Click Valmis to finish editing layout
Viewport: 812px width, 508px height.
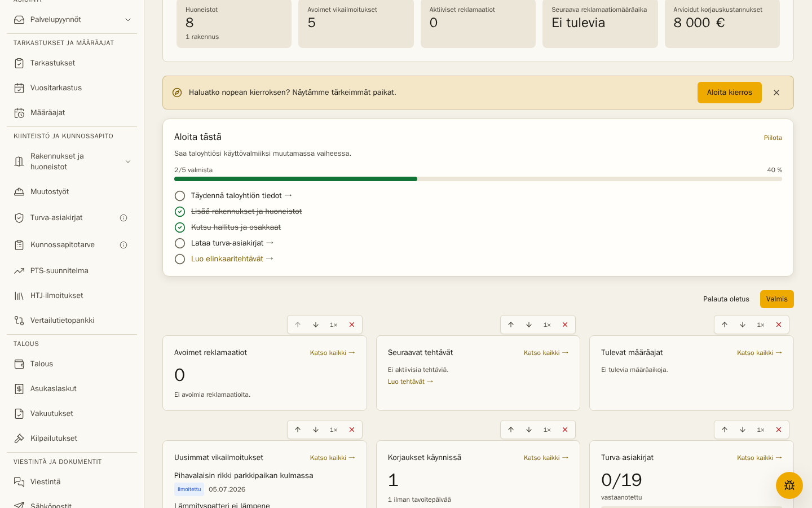(x=776, y=299)
